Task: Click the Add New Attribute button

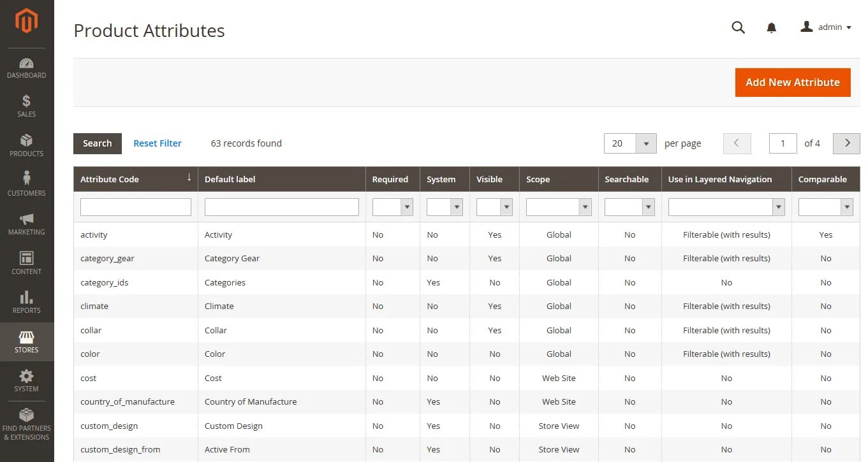Action: coord(792,82)
